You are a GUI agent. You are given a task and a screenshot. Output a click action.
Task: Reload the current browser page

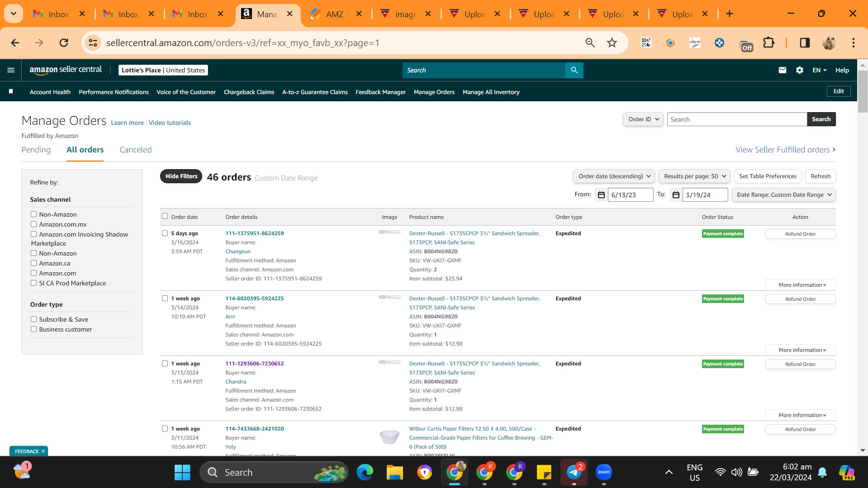64,43
